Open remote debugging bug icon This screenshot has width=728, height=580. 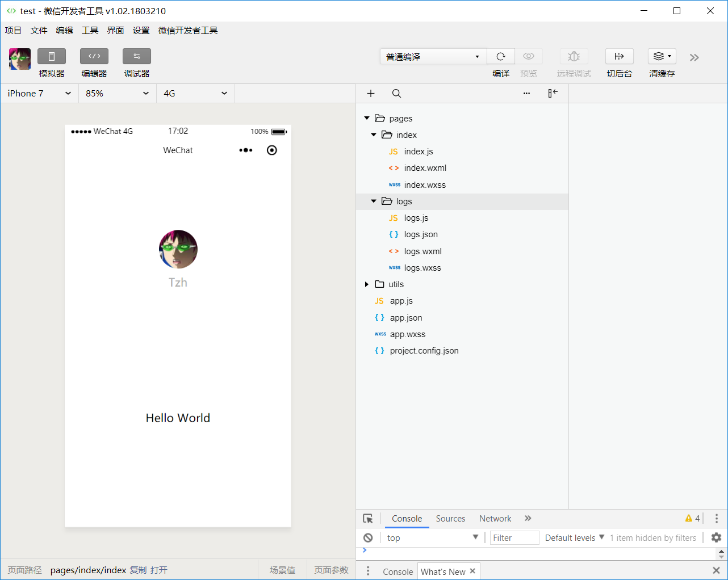(574, 56)
